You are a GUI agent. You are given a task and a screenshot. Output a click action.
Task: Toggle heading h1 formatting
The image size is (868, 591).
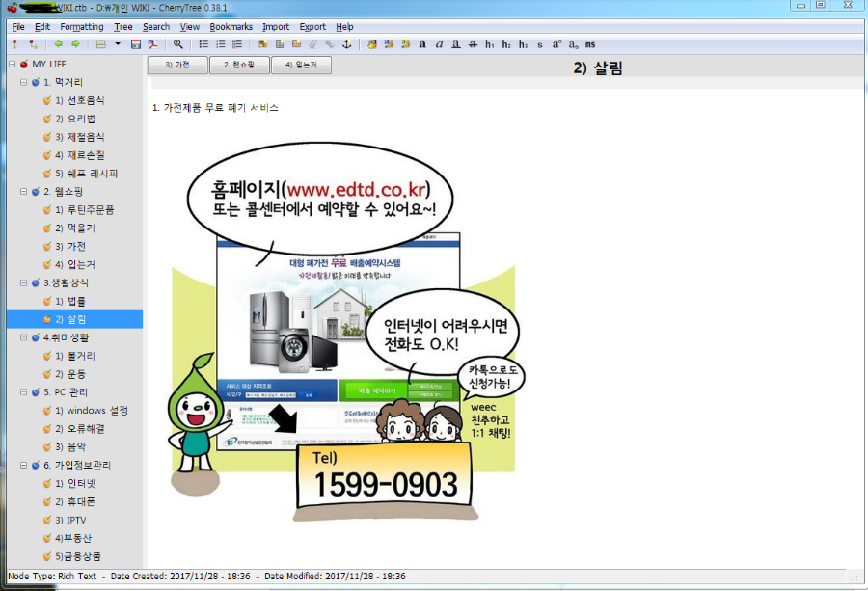[x=489, y=44]
